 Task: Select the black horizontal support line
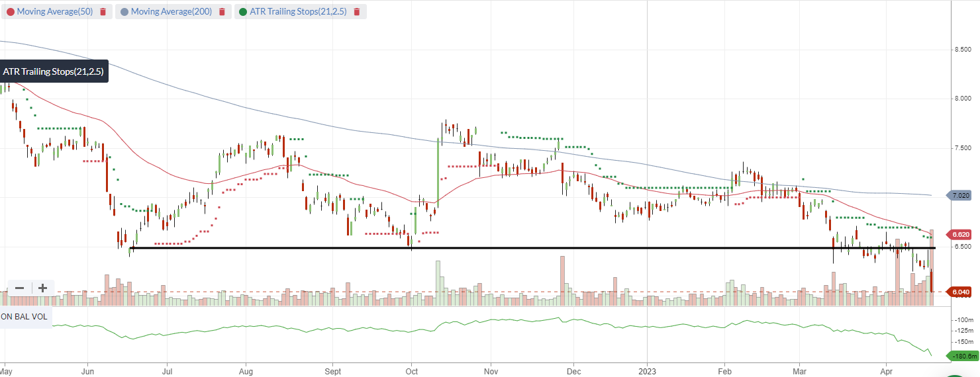pyautogui.click(x=533, y=248)
